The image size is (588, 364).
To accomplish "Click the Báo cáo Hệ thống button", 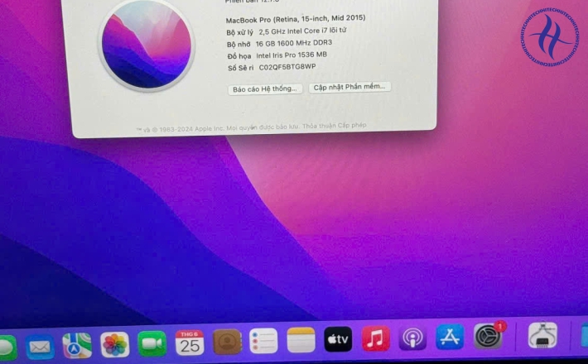I will pyautogui.click(x=265, y=89).
